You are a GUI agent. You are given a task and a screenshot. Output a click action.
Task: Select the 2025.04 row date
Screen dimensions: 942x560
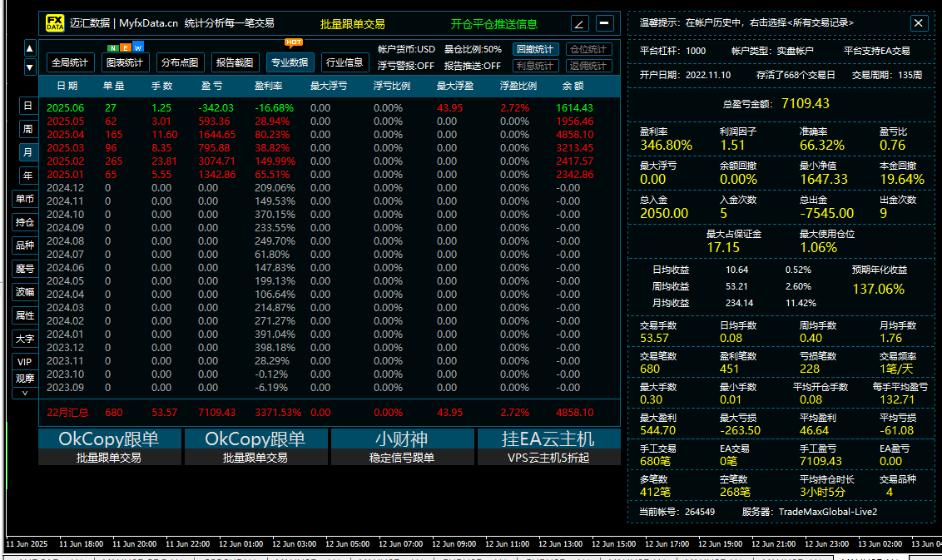pyautogui.click(x=66, y=135)
